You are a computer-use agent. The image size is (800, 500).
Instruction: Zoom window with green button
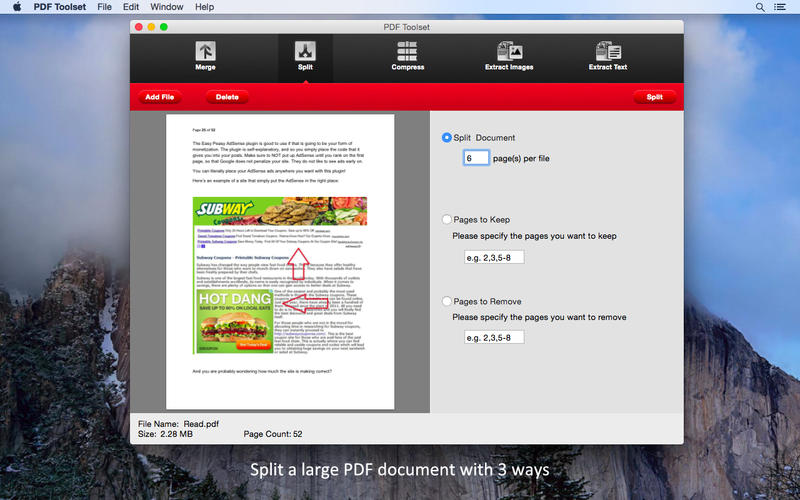[164, 27]
